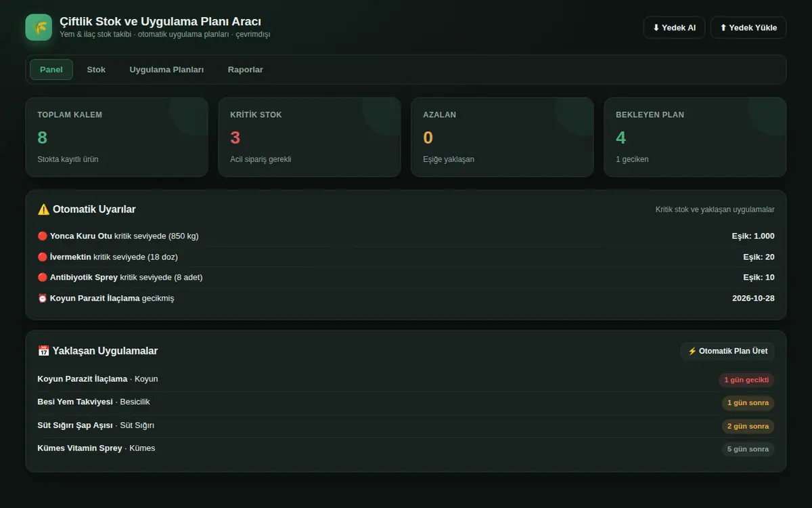Click the '1 gün gecikti' status badge

click(746, 380)
